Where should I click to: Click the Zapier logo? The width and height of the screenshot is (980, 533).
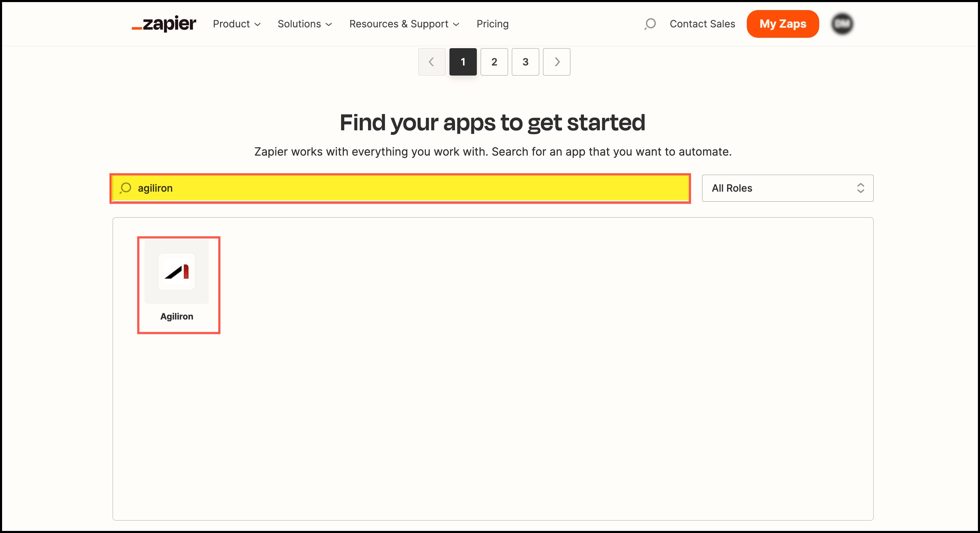pos(164,24)
